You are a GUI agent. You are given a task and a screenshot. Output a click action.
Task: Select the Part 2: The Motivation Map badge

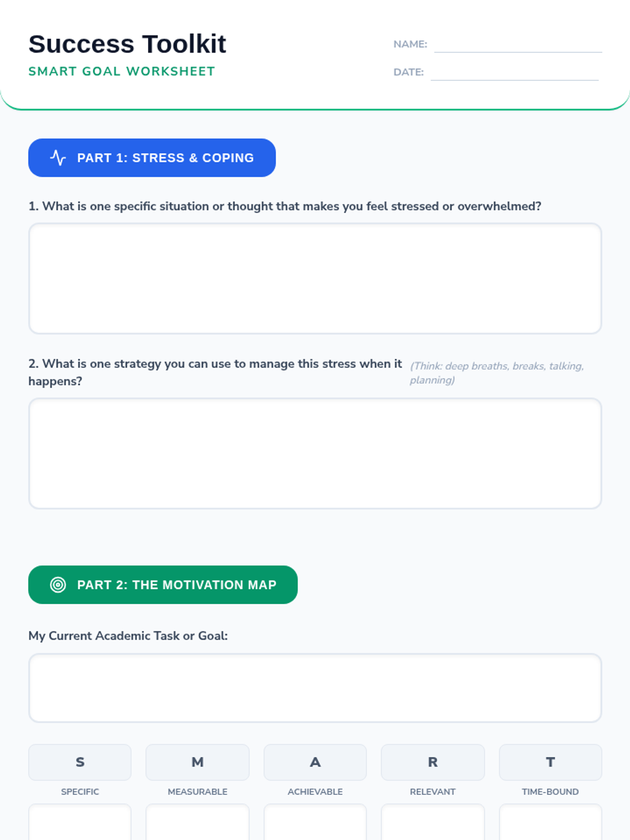163,585
